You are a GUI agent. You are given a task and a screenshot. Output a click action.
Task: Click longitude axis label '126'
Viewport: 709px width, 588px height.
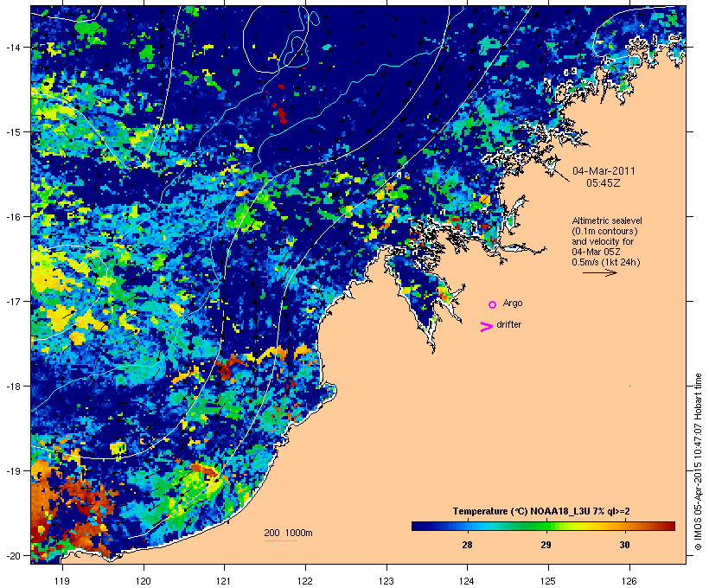click(629, 581)
